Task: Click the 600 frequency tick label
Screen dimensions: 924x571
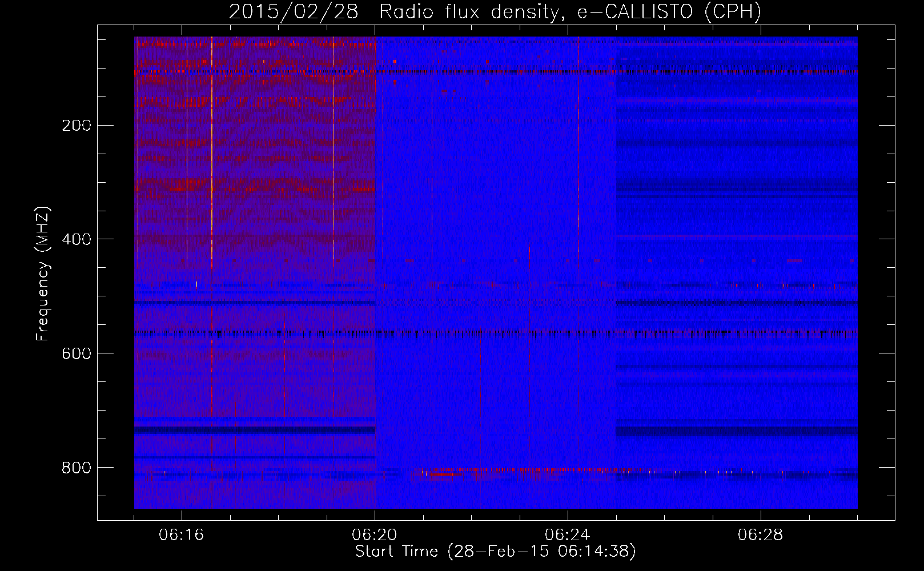Action: pos(77,354)
